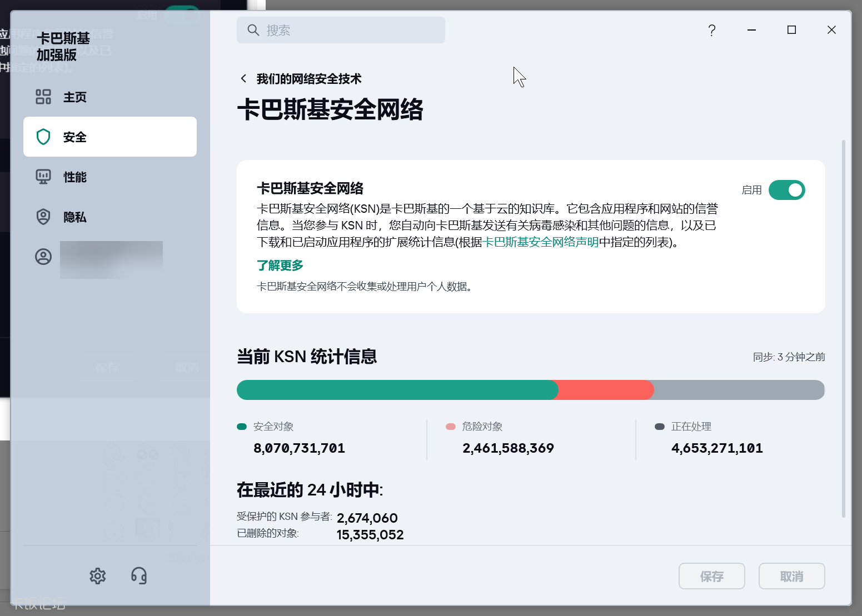Click the privacy shield icon beside 隐私
Viewport: 862px width, 616px height.
point(43,217)
